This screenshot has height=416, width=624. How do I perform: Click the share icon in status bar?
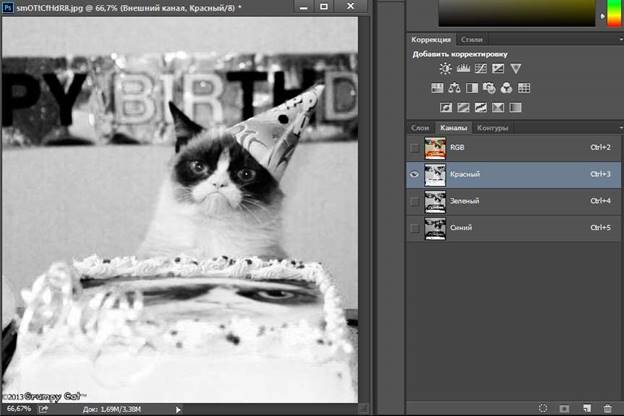[x=44, y=409]
